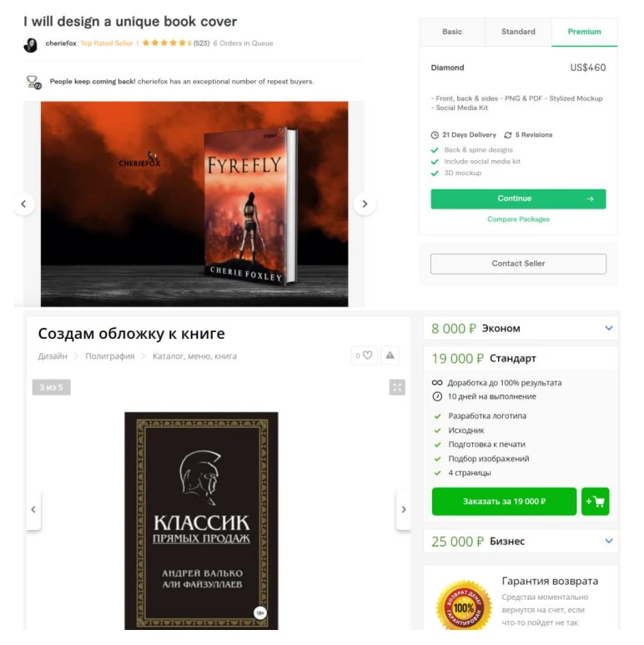Show next image in Fyrefly gallery
Screen dimensions: 644x645
point(365,204)
